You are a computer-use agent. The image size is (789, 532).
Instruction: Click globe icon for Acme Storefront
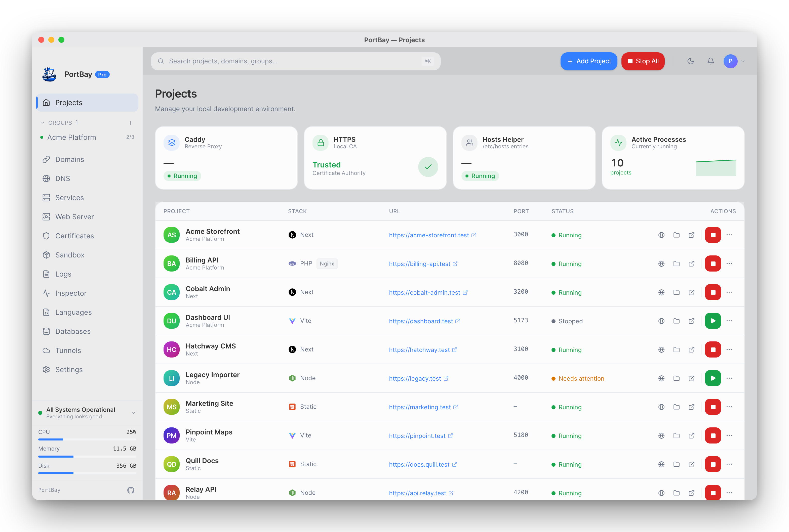click(x=661, y=235)
